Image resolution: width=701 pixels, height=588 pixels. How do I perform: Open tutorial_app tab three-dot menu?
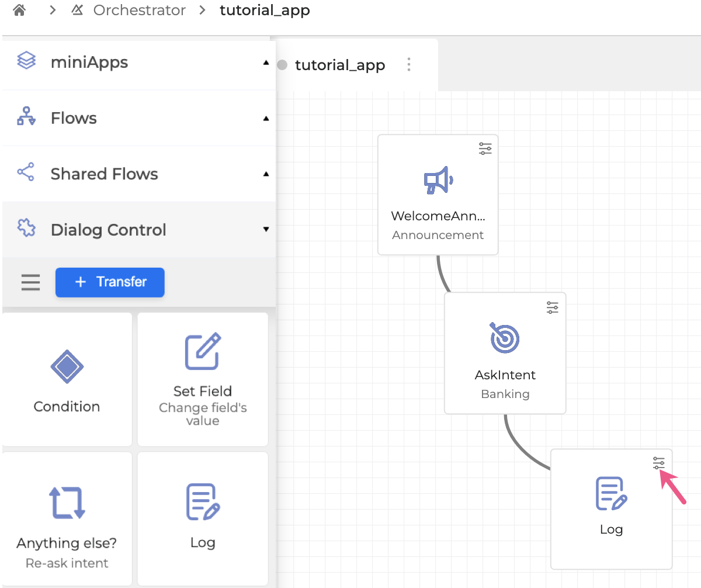[409, 64]
